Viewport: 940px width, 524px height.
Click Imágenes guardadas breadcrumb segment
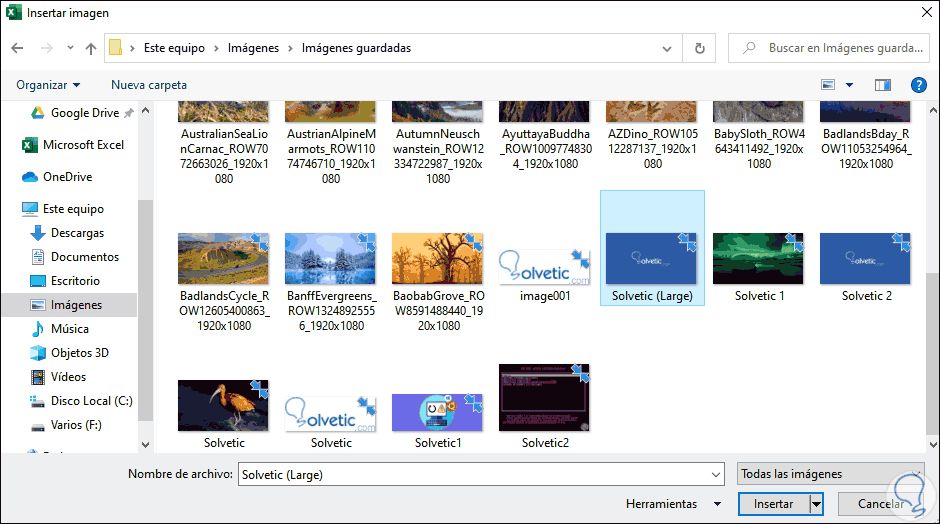[x=356, y=48]
